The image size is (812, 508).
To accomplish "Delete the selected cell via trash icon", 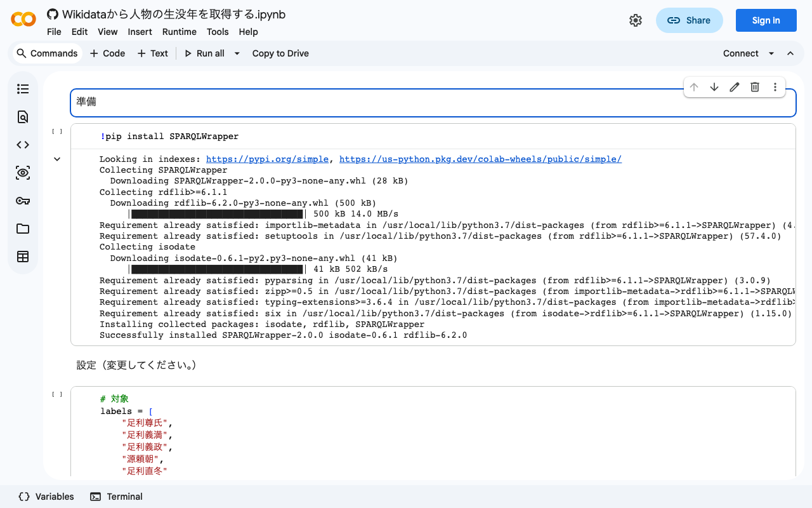I will [754, 87].
